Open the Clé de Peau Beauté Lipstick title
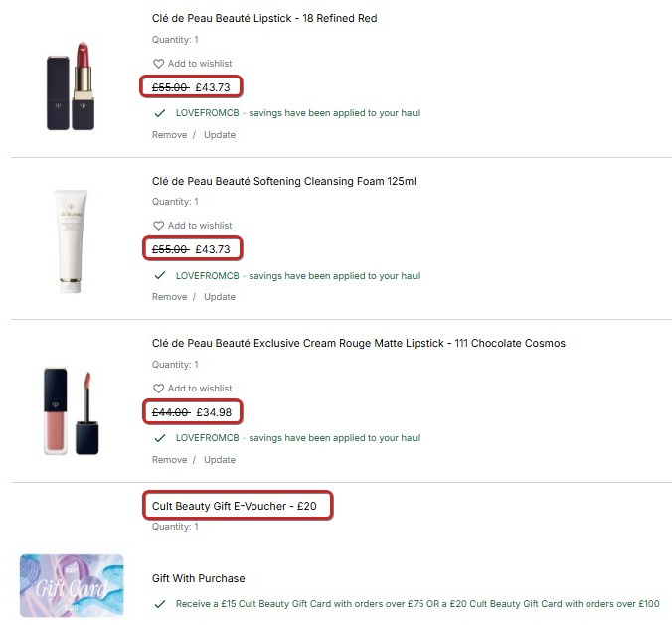Image resolution: width=672 pixels, height=625 pixels. (x=264, y=18)
